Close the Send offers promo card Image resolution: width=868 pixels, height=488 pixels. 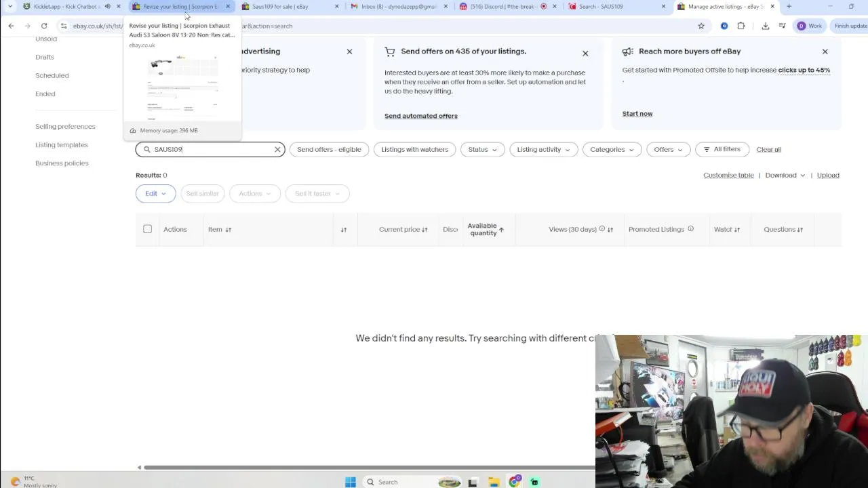[585, 54]
